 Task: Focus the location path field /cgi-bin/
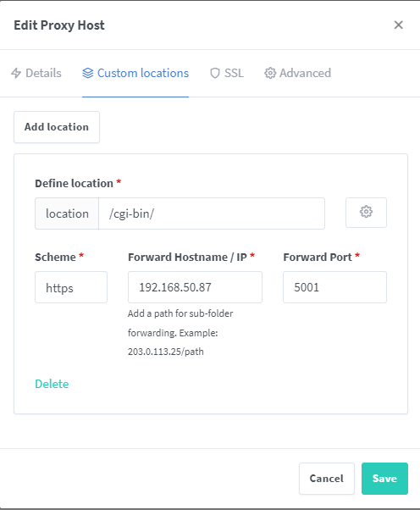tap(212, 213)
